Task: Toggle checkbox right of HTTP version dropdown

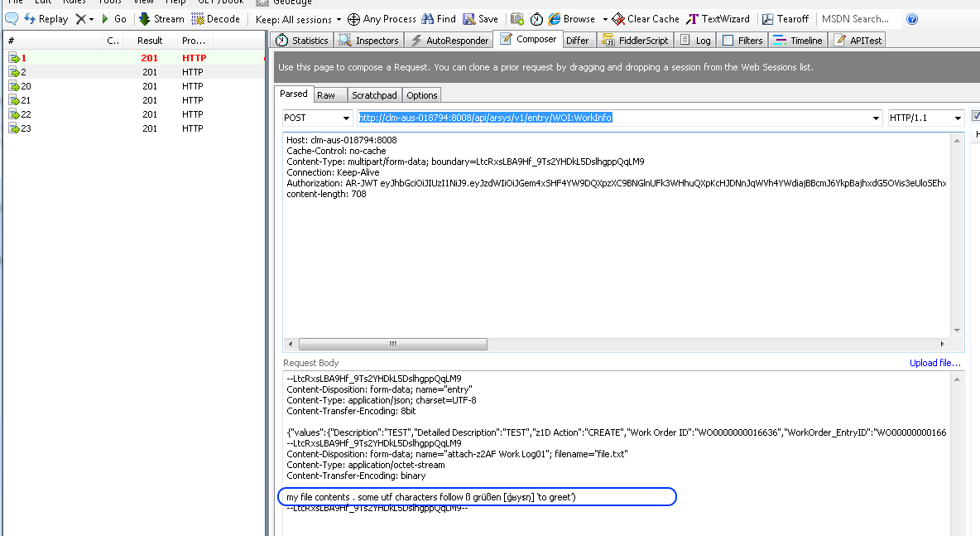Action: (976, 117)
